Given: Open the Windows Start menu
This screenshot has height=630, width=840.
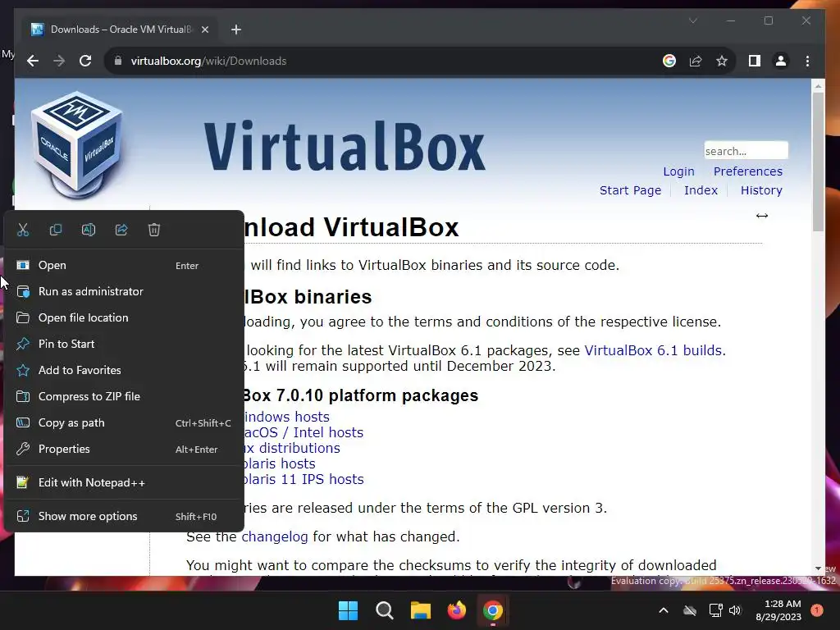Looking at the screenshot, I should pyautogui.click(x=348, y=610).
